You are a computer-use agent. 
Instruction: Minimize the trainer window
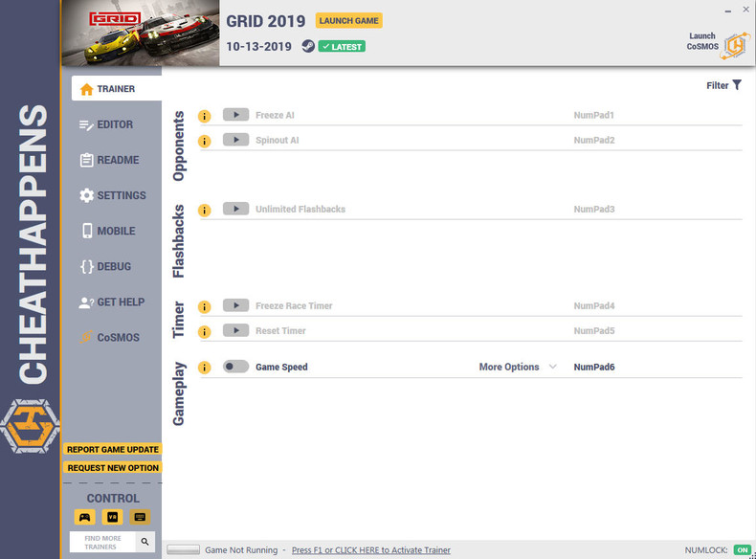(x=727, y=11)
